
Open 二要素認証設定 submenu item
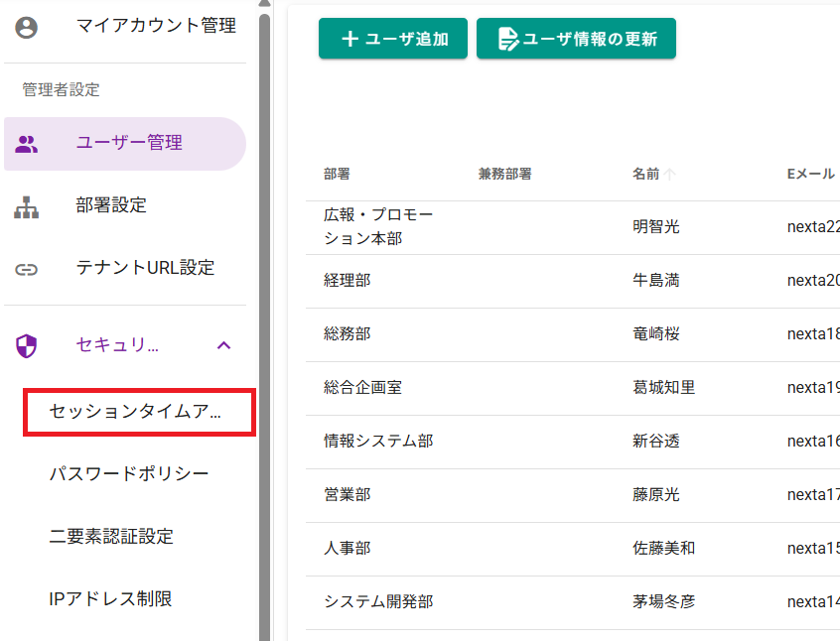111,536
